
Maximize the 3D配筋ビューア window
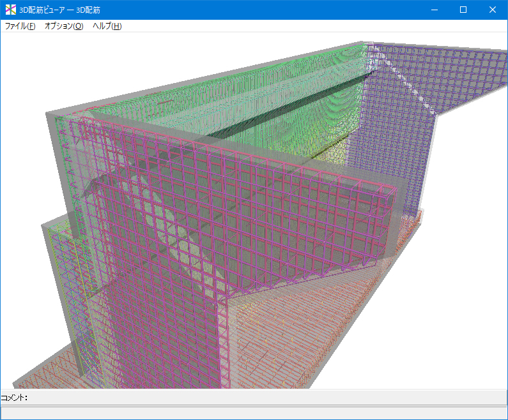[x=463, y=10]
